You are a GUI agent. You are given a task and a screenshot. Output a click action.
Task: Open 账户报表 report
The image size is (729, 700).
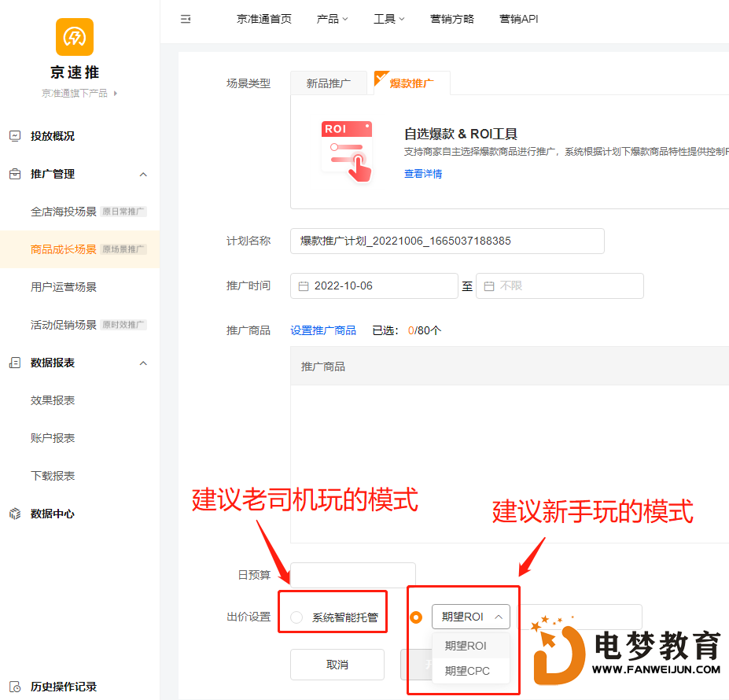tap(53, 438)
